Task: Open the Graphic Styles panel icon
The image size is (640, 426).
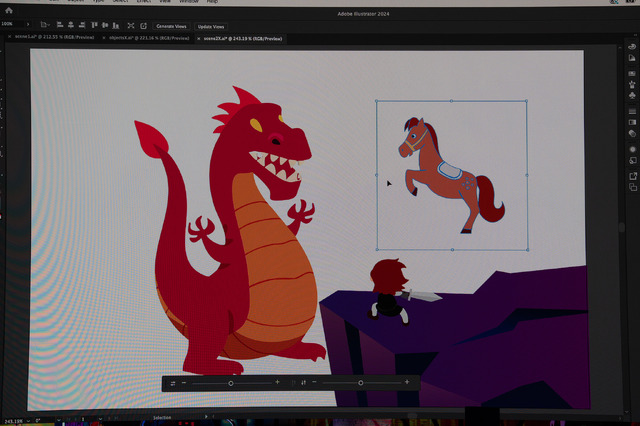Action: tap(632, 160)
